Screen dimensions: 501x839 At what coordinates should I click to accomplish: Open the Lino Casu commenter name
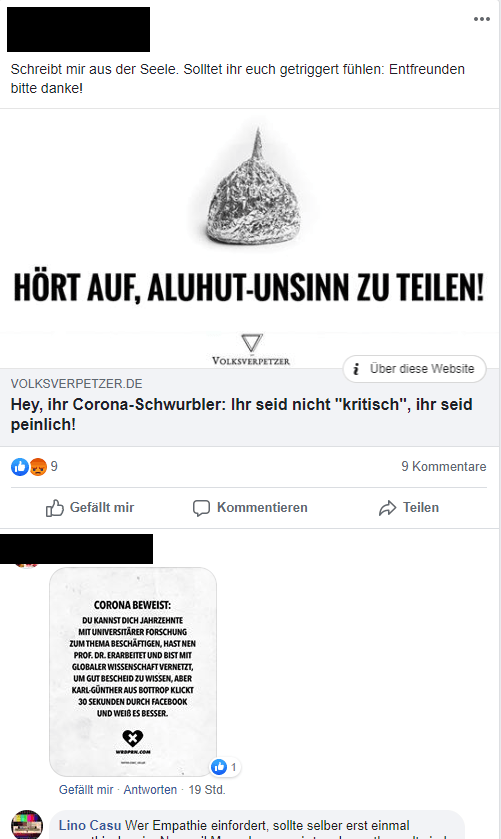90,825
